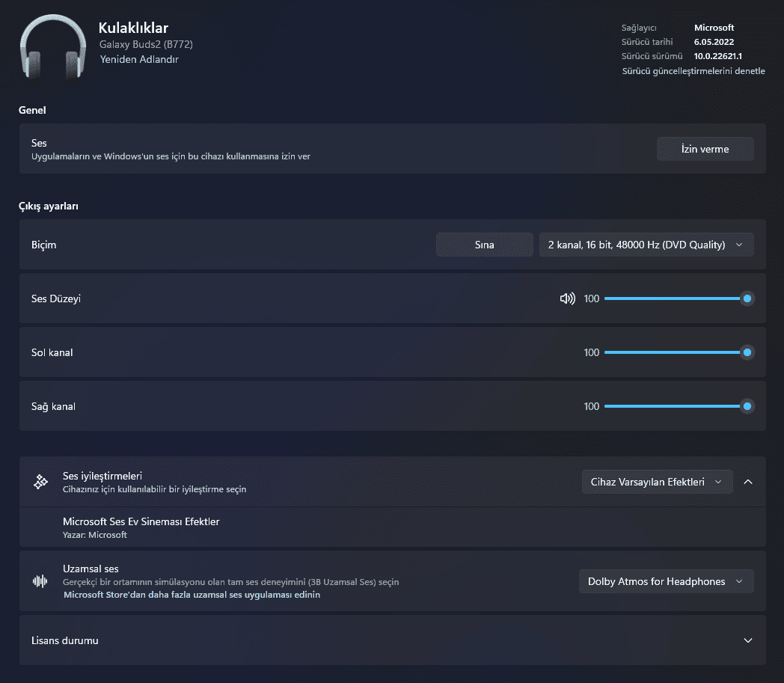Click the Sağ kanal slider handle
Screen dimensions: 784x683
[x=747, y=406]
